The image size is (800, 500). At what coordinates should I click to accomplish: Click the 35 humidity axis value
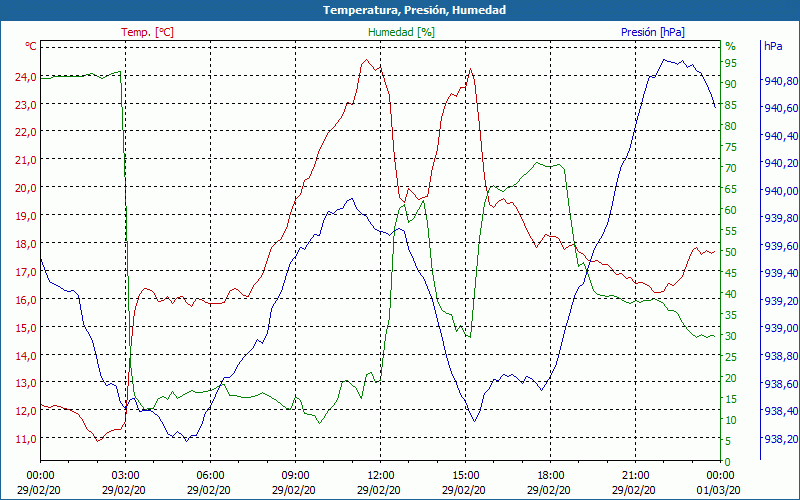coord(731,315)
